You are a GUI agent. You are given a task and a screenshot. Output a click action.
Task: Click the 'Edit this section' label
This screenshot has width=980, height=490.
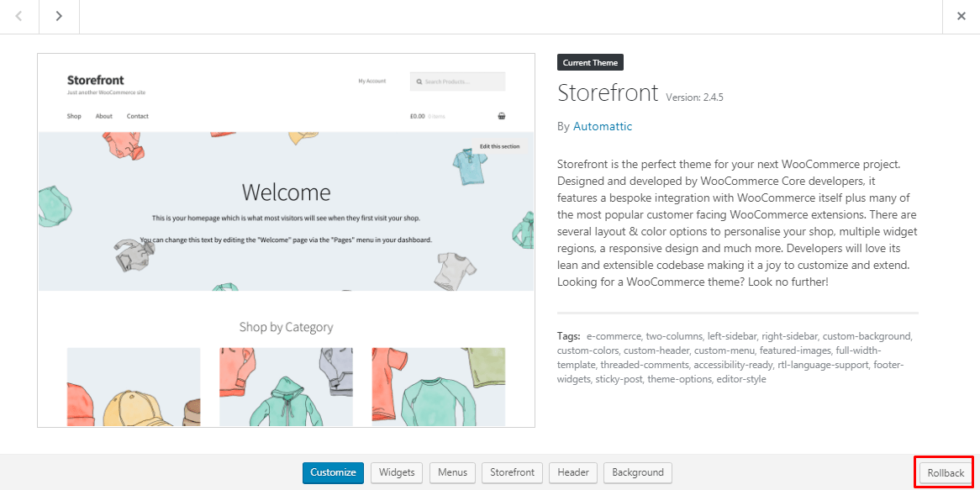pyautogui.click(x=499, y=146)
